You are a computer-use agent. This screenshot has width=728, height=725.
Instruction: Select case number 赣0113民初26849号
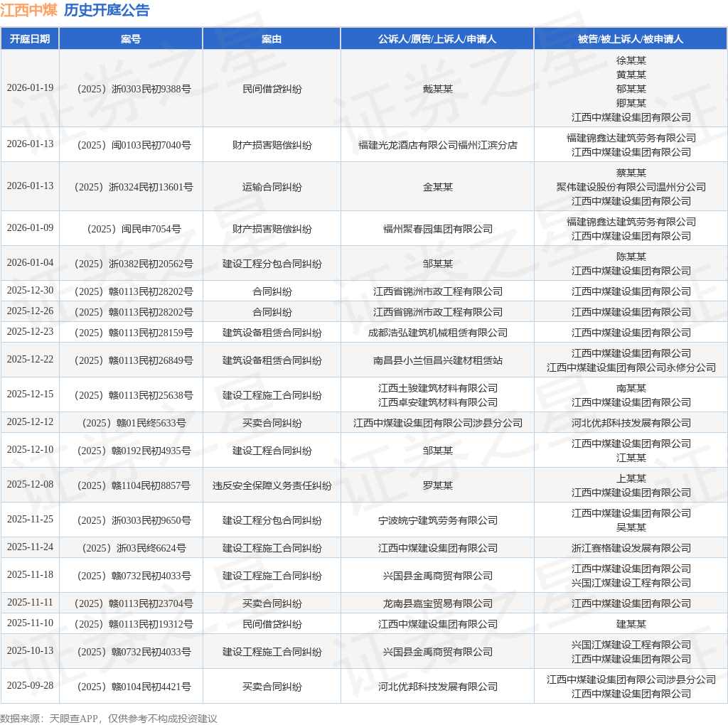[x=134, y=360]
